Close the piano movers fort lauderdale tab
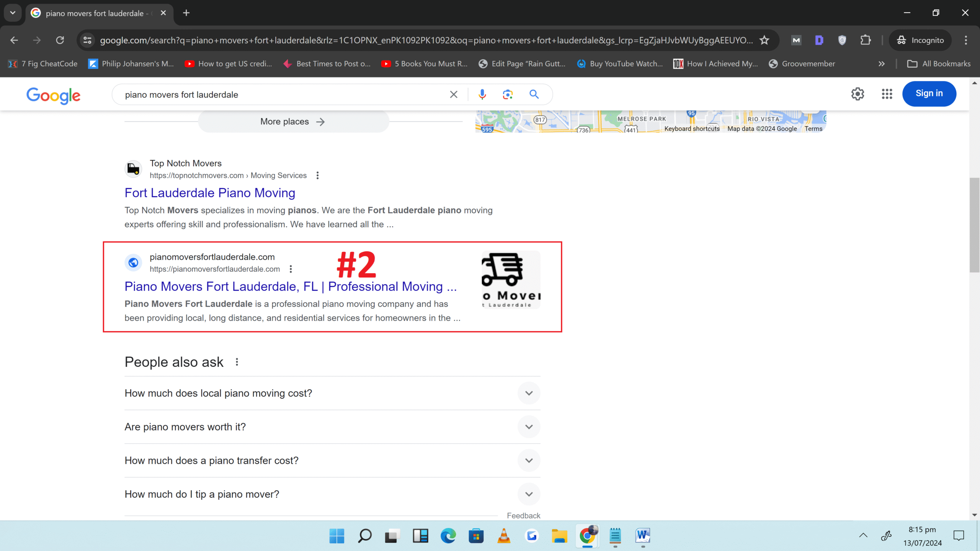 point(163,13)
